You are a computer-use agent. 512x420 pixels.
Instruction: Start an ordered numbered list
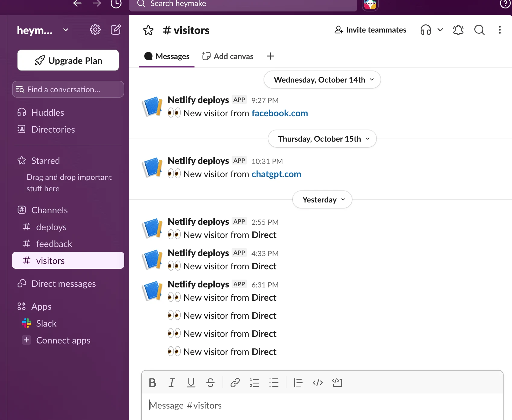(254, 383)
